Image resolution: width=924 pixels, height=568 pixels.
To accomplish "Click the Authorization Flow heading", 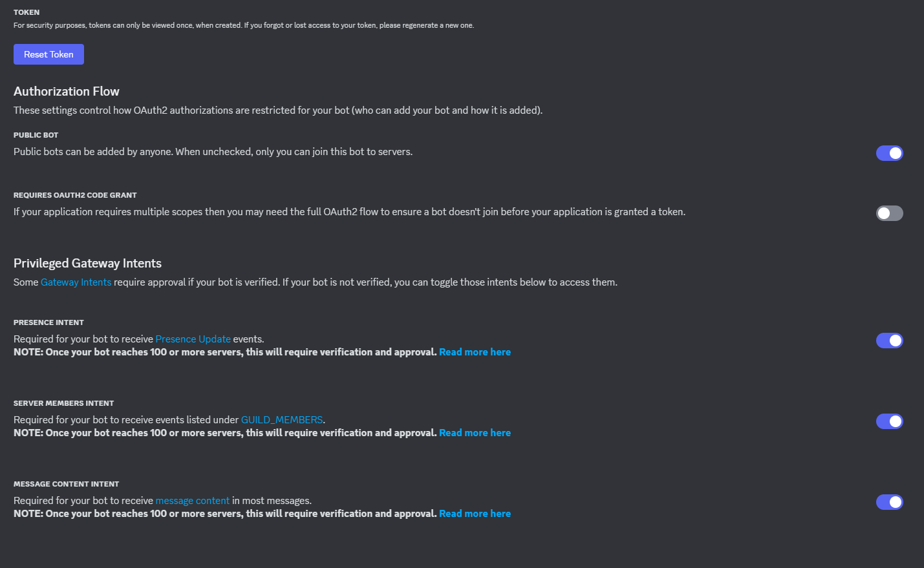I will [x=67, y=91].
